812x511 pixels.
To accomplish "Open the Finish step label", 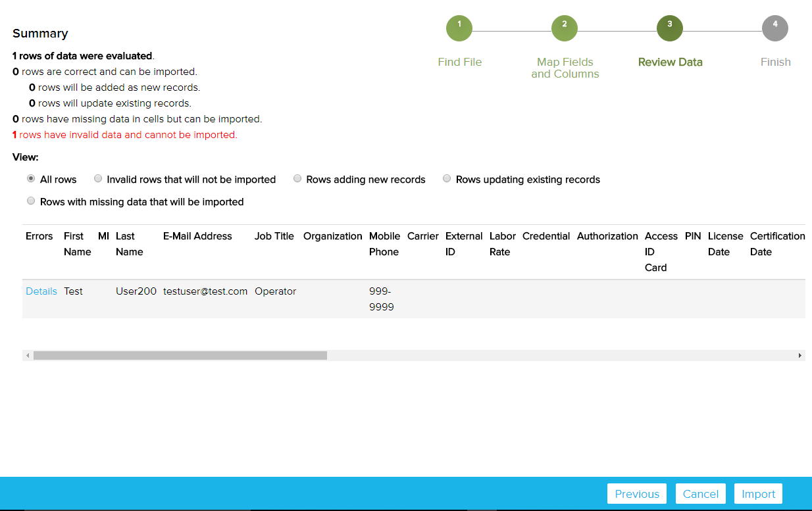I will click(x=775, y=62).
